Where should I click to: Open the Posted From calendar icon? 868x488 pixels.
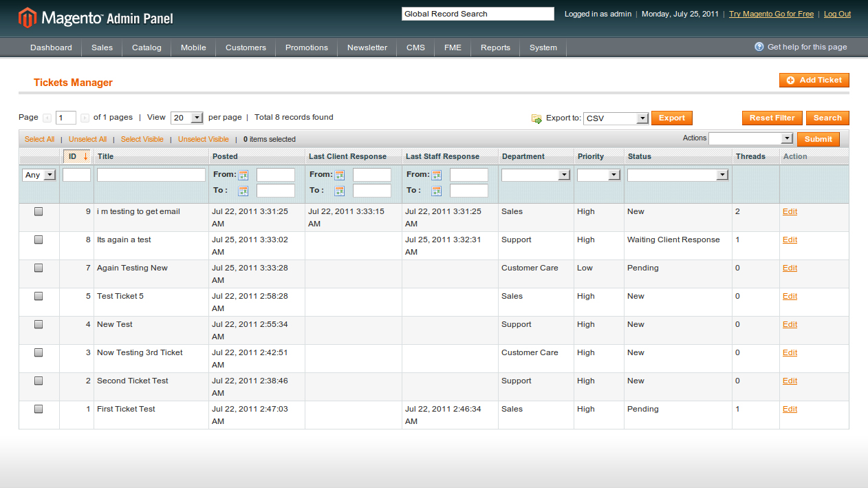pos(243,175)
